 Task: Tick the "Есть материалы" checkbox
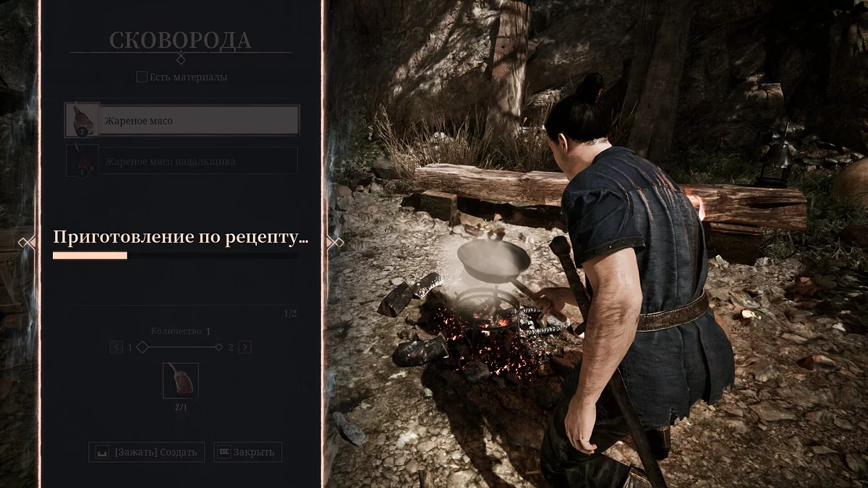[x=142, y=77]
